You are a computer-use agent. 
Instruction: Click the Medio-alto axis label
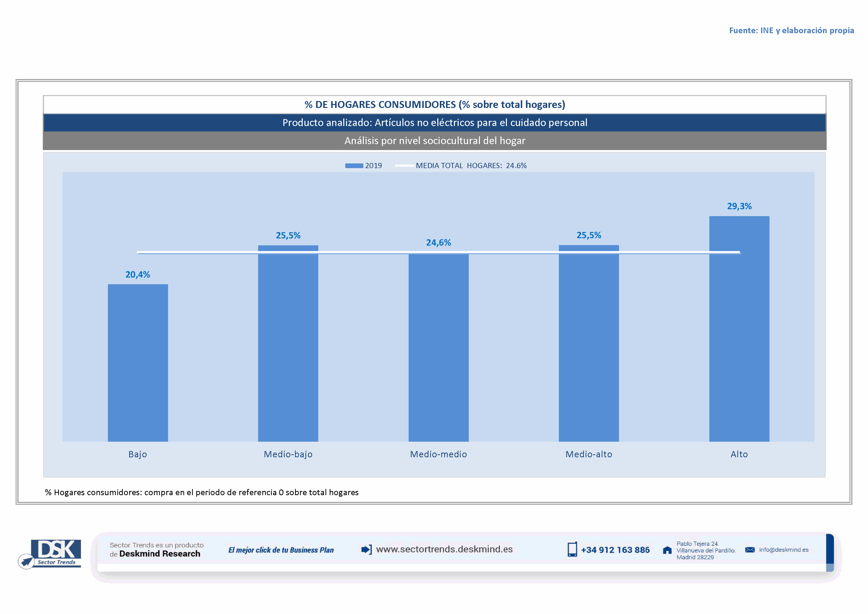(589, 454)
